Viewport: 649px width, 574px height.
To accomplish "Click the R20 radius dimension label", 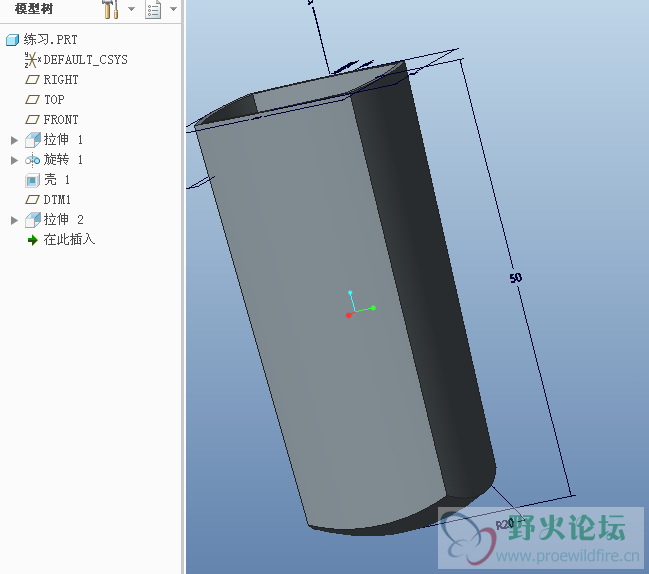I will click(505, 523).
